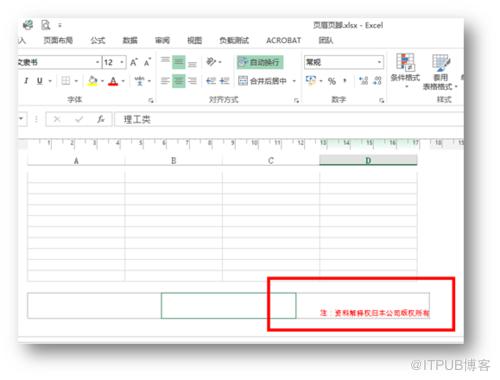This screenshot has height=380, width=500.
Task: Increase decimal places
Action: click(363, 81)
